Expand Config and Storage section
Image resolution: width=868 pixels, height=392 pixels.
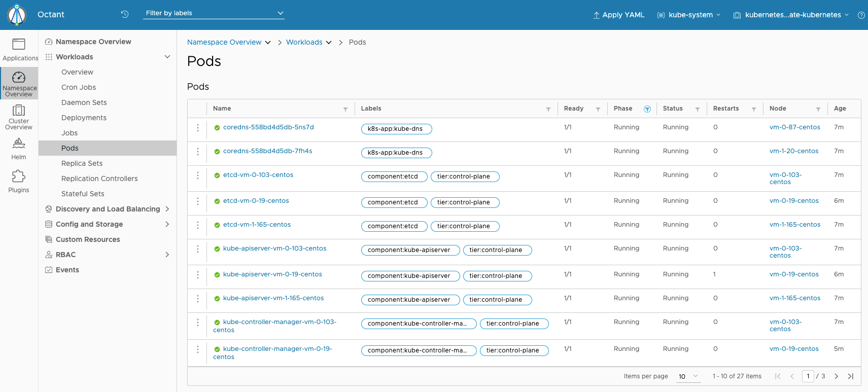(167, 224)
